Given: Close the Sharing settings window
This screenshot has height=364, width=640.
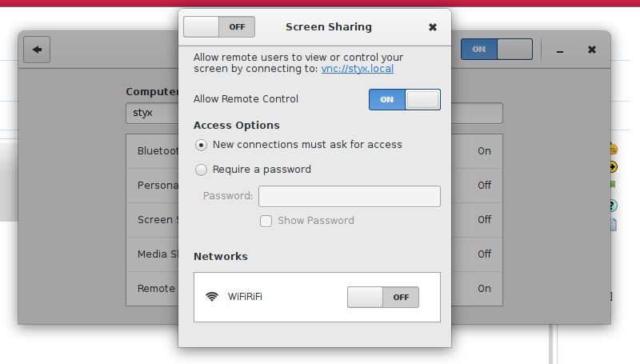Looking at the screenshot, I should point(592,50).
